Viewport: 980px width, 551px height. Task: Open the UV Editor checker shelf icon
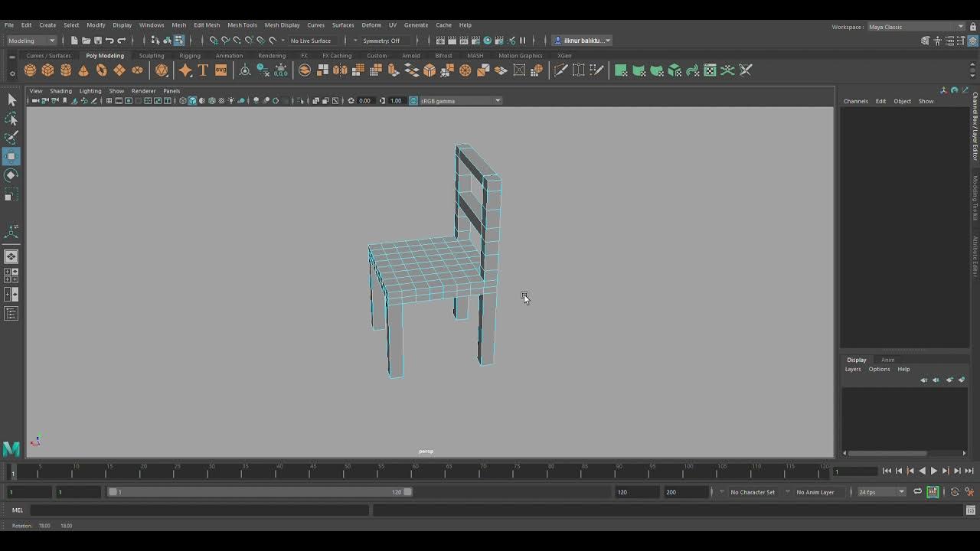point(710,70)
